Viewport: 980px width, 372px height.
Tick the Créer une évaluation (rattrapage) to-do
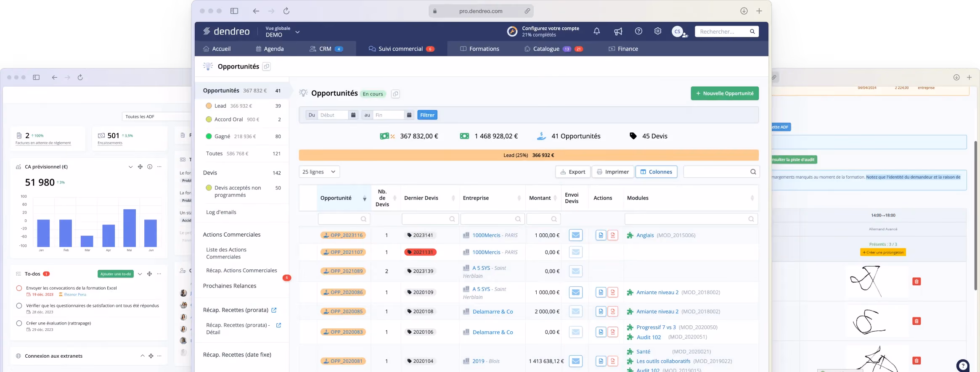pyautogui.click(x=19, y=324)
